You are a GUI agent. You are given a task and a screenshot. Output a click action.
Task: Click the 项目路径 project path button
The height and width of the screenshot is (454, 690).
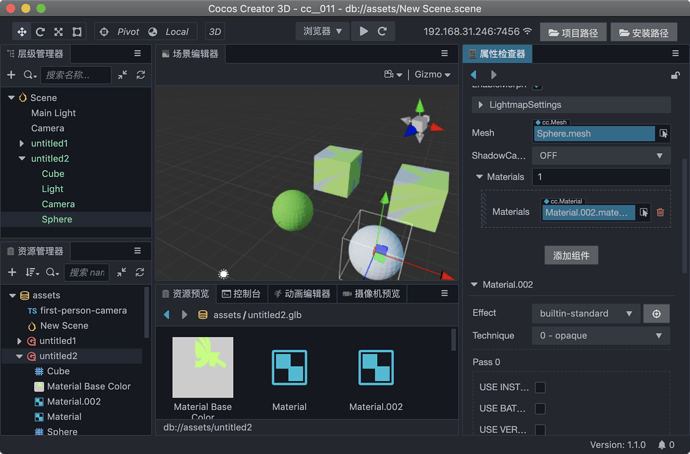point(572,33)
